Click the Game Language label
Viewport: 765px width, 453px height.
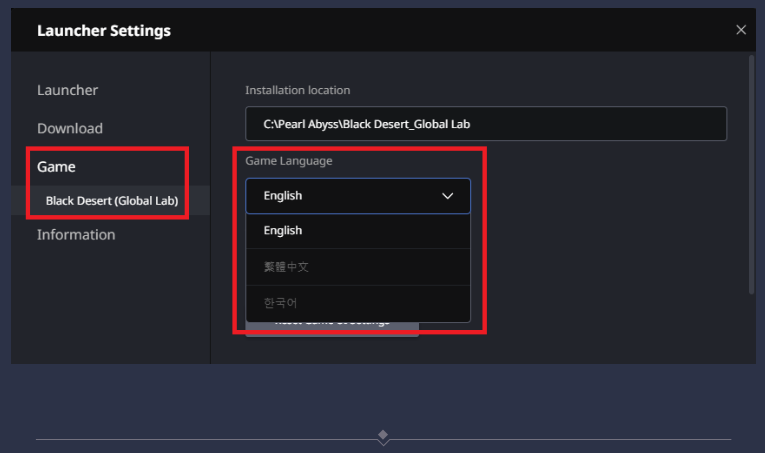tap(289, 161)
